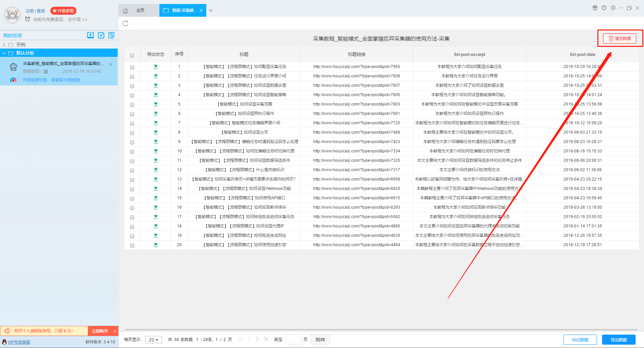
Task: Collapse the 默认分组 group
Action: pos(4,53)
